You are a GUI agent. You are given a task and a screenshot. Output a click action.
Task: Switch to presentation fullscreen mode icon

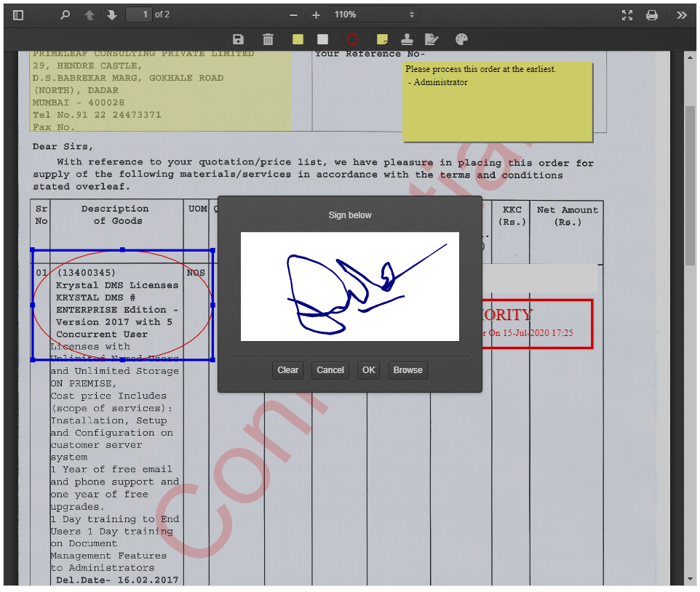[x=627, y=15]
